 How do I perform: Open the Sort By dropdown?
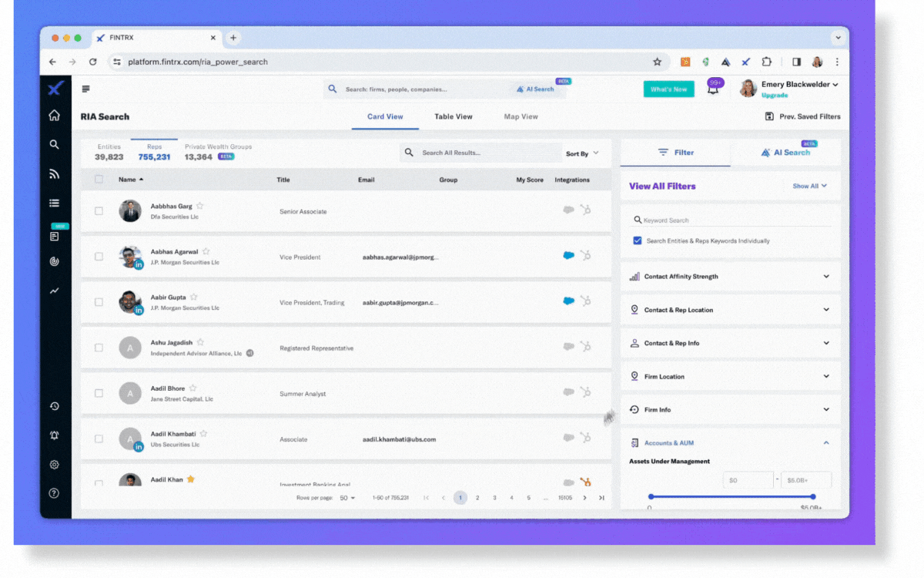coord(582,153)
